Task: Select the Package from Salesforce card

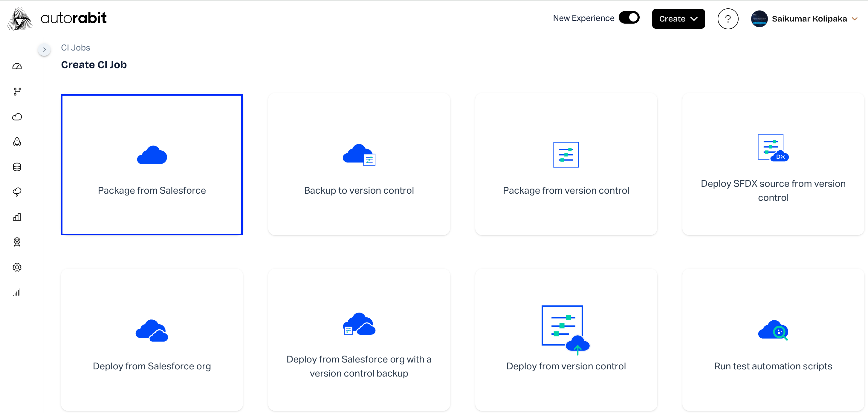Action: [x=152, y=164]
